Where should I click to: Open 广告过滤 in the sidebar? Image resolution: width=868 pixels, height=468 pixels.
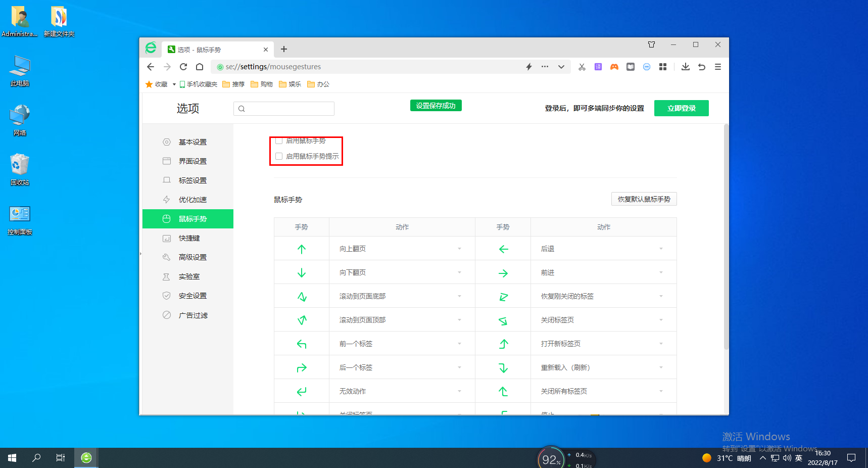[188, 315]
